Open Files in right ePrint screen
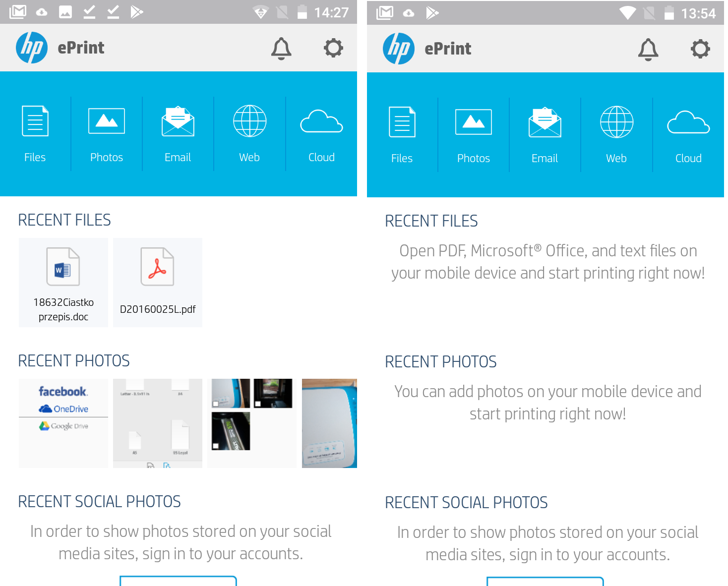728x586 pixels. pyautogui.click(x=402, y=135)
